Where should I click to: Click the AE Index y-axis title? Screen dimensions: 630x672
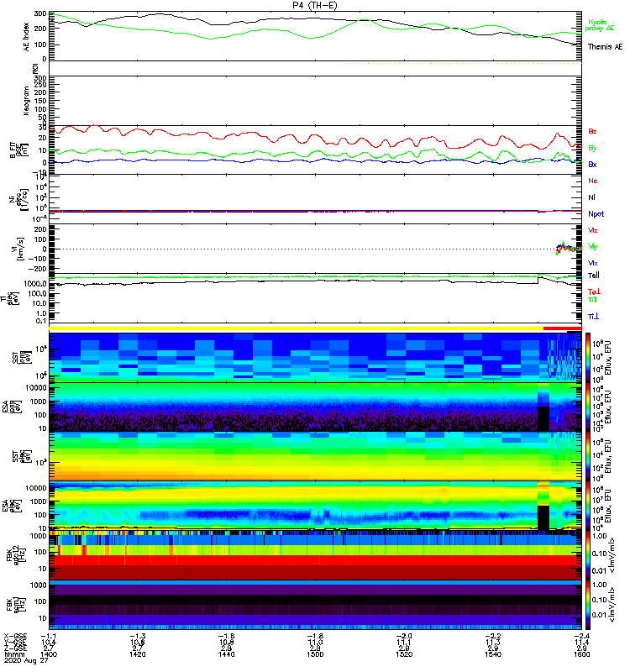pos(27,37)
